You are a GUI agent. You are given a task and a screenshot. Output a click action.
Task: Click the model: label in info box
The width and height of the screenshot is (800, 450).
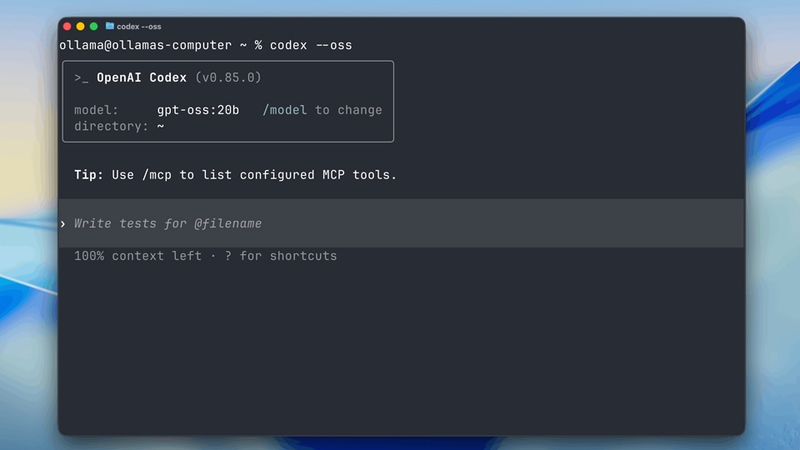(96, 110)
